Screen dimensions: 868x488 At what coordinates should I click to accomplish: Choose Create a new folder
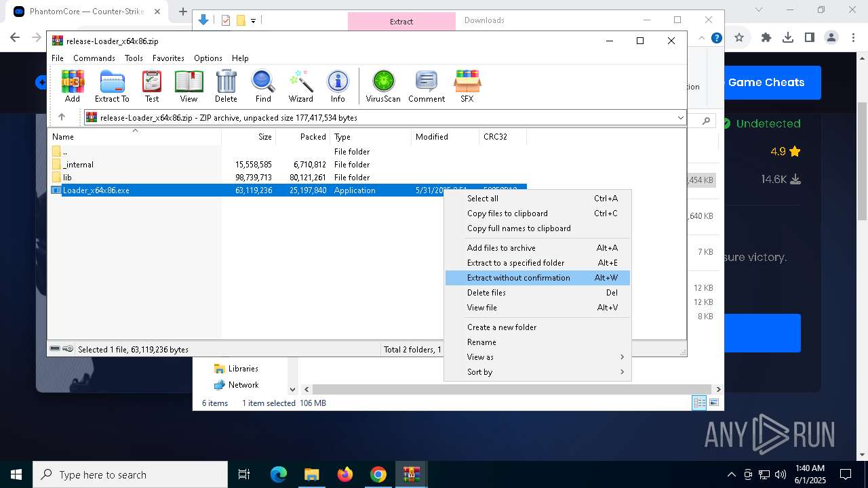click(538, 327)
